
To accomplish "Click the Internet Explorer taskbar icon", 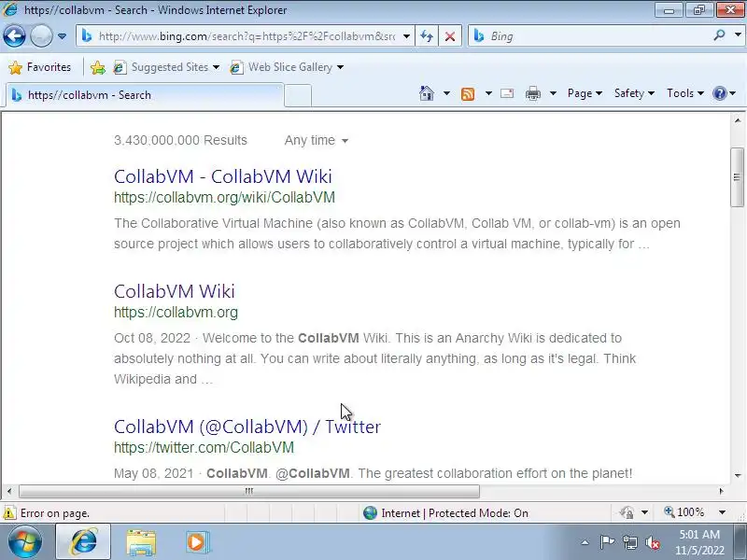I will click(84, 542).
